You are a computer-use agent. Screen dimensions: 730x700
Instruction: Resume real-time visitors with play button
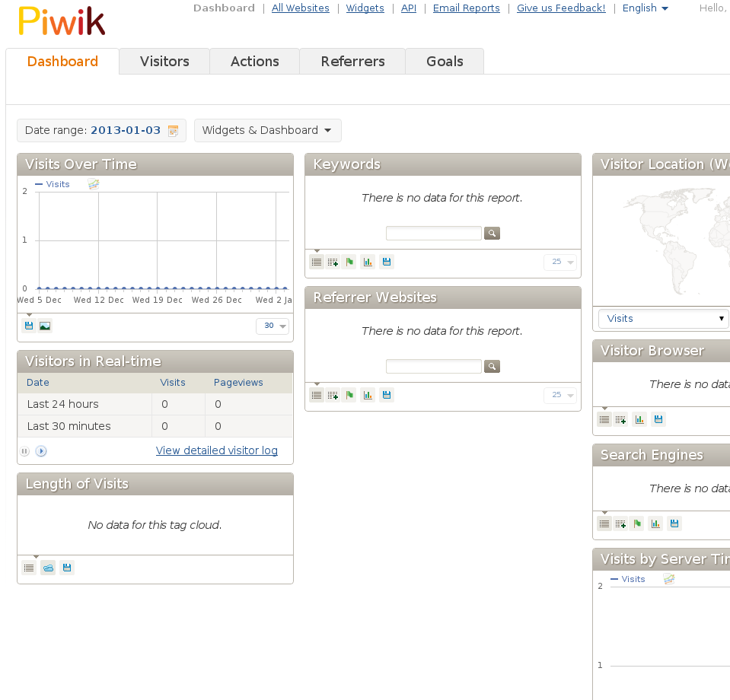click(41, 451)
